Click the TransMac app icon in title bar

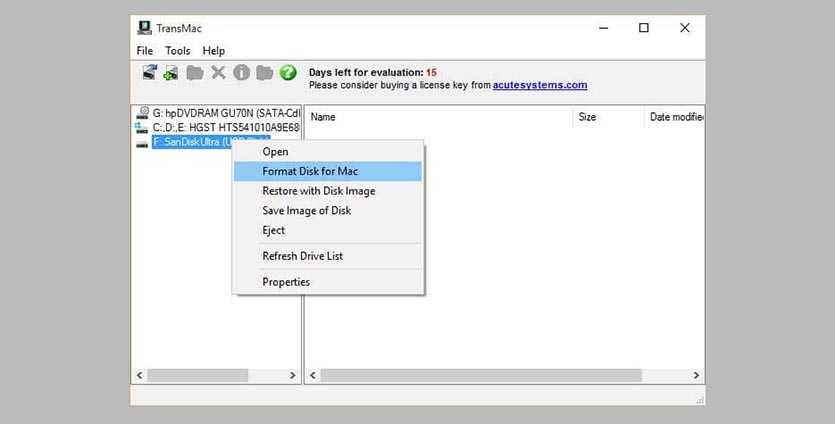(145, 28)
